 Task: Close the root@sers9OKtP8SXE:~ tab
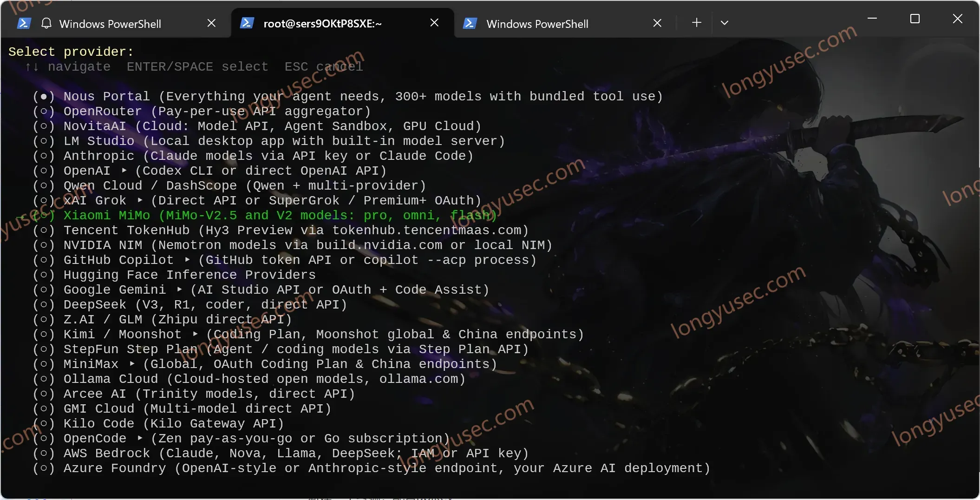434,23
